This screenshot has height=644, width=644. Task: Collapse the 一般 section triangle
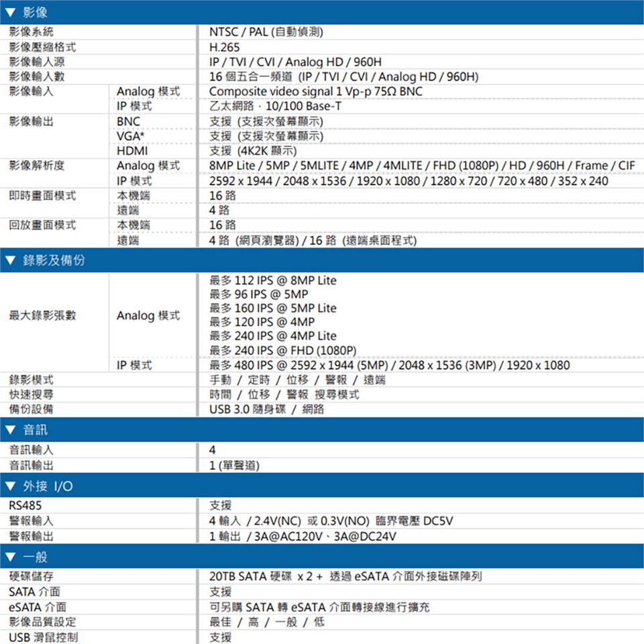tap(10, 557)
